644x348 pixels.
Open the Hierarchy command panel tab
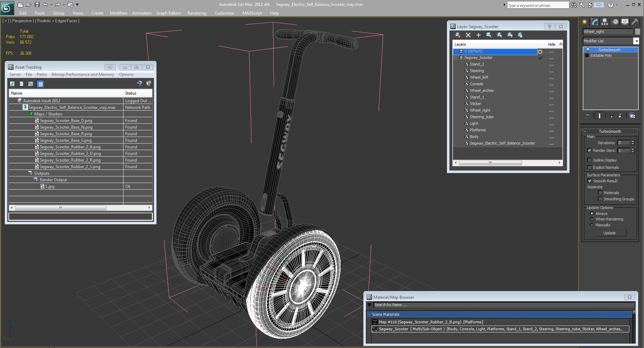605,22
